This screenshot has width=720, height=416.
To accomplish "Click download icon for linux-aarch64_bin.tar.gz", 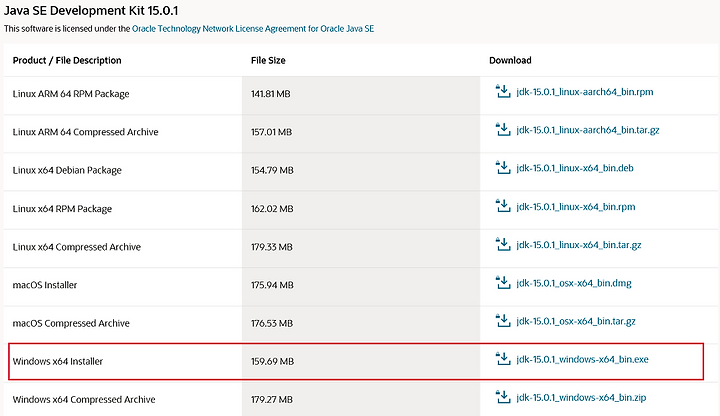I will pyautogui.click(x=503, y=129).
